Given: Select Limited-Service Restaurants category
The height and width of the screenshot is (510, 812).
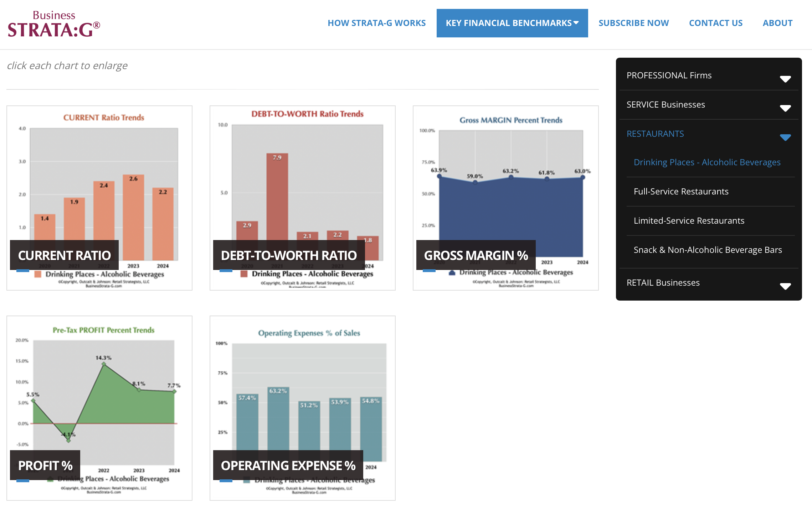Looking at the screenshot, I should click(x=689, y=221).
